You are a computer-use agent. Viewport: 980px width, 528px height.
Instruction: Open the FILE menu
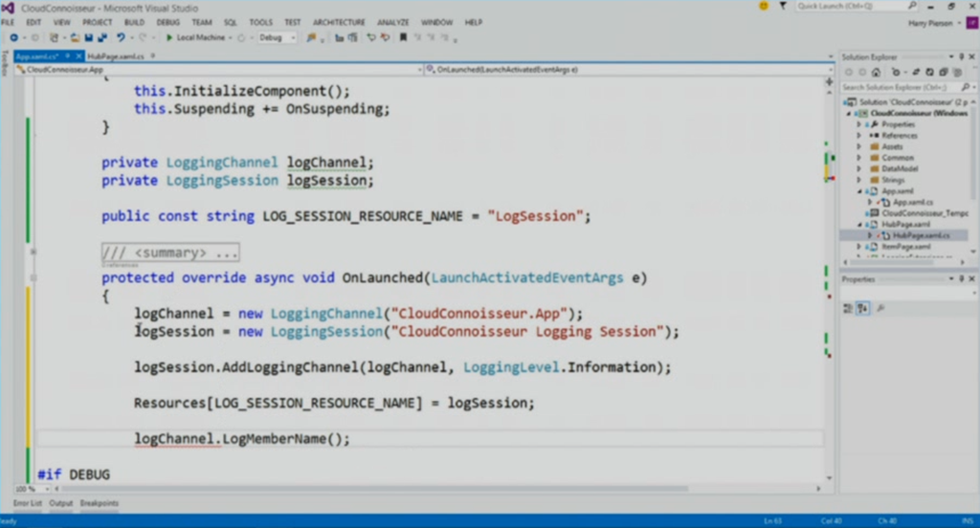point(8,23)
